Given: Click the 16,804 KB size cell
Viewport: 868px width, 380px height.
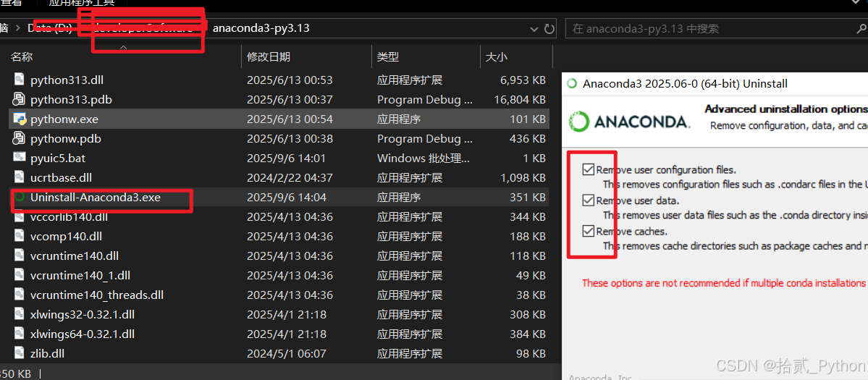Looking at the screenshot, I should [519, 100].
